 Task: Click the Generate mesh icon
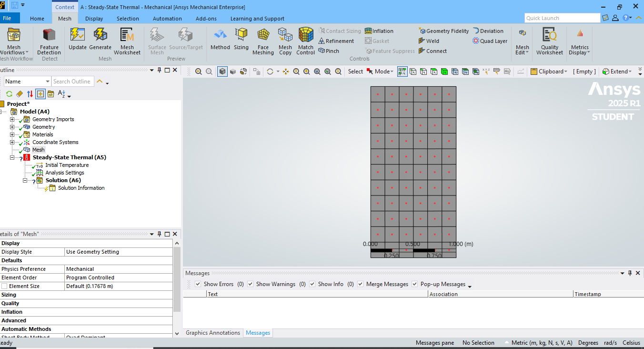pos(100,39)
